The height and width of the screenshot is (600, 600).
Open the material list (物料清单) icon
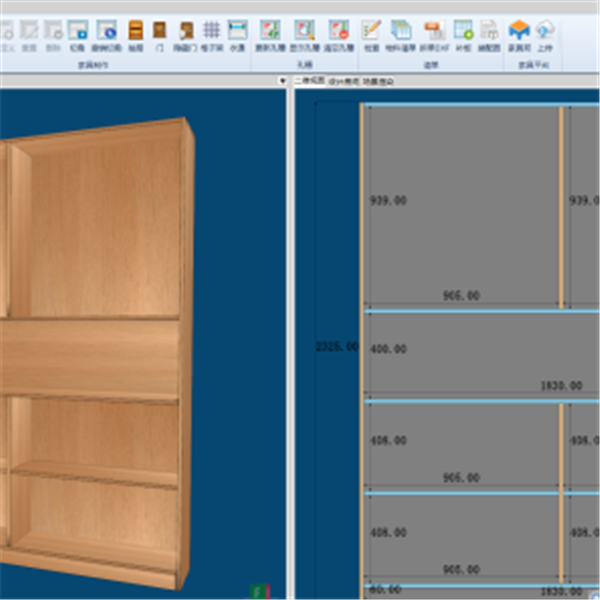401,32
